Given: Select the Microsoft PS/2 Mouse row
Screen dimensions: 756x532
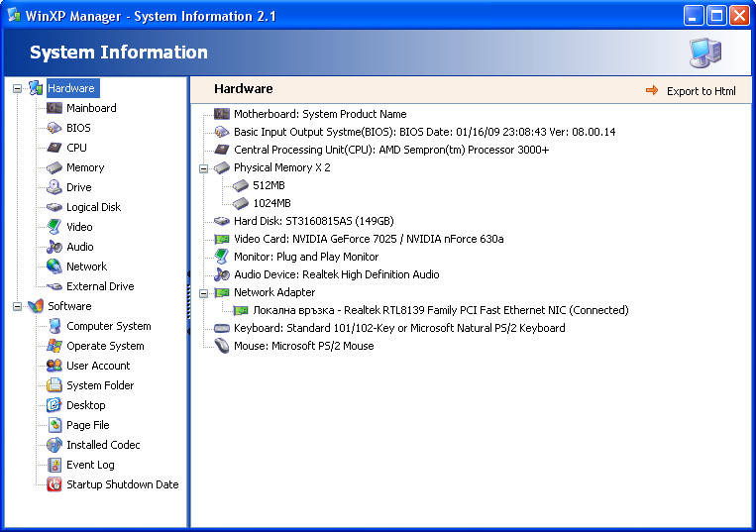Looking at the screenshot, I should coord(304,346).
